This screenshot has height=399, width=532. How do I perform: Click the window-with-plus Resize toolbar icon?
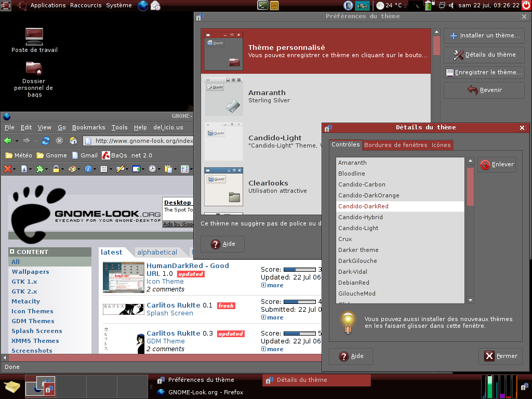pyautogui.click(x=137, y=169)
